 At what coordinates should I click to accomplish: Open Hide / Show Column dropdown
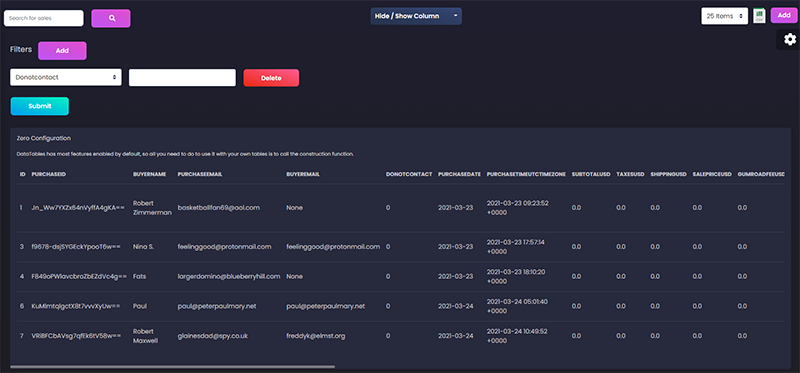point(416,16)
